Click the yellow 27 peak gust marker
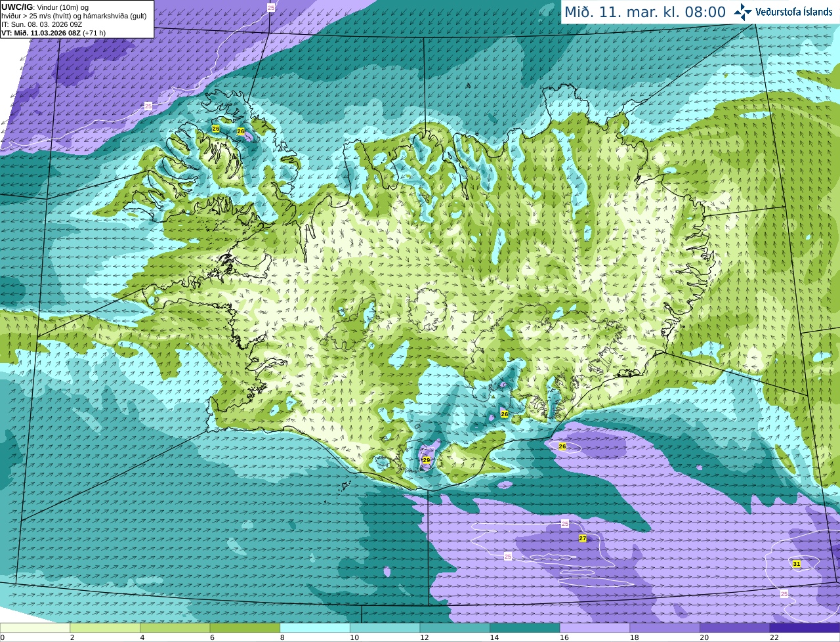The width and height of the screenshot is (840, 642). 583,538
